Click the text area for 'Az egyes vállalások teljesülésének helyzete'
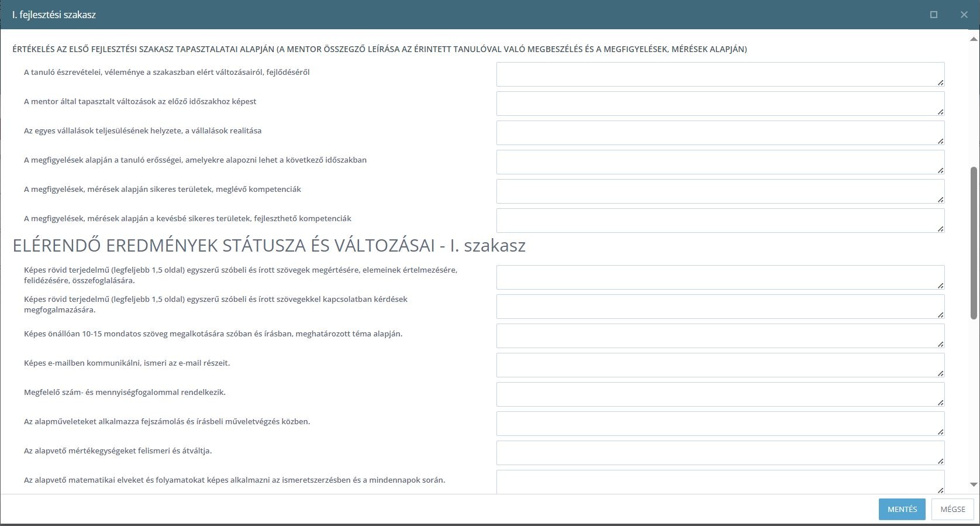Screen dimensions: 980x526 pos(720,133)
